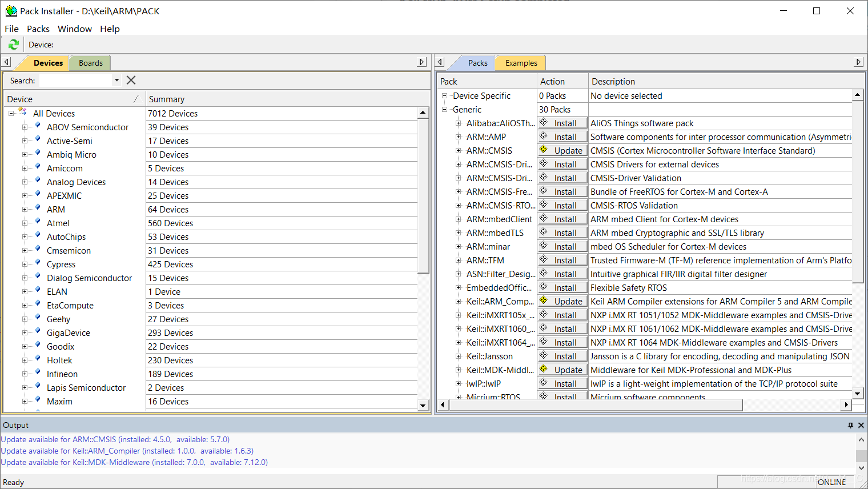
Task: Click the Maxim vendor diamond icon
Action: pyautogui.click(x=38, y=400)
